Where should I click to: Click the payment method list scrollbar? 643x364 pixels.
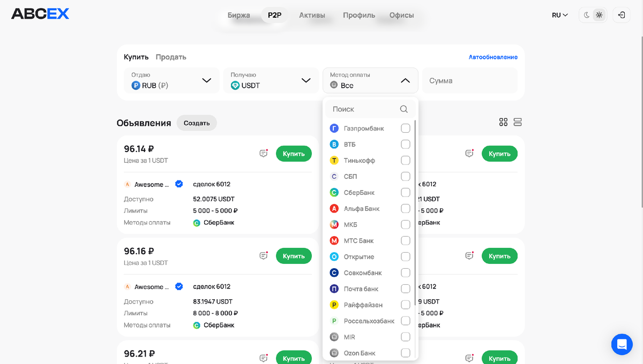tap(415, 214)
